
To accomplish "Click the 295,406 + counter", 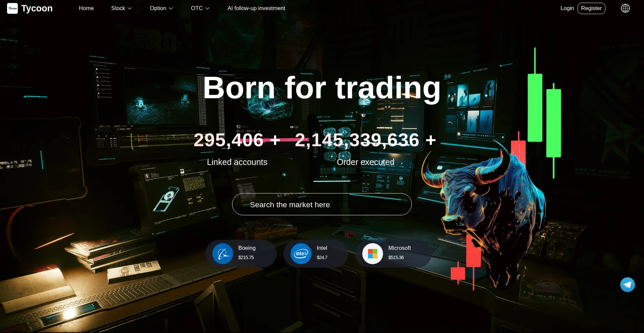I will (237, 140).
